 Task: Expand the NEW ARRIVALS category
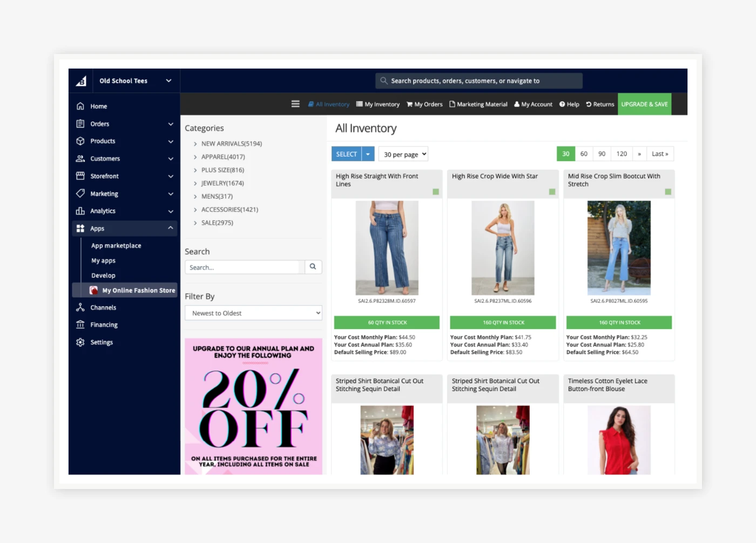[x=195, y=144]
